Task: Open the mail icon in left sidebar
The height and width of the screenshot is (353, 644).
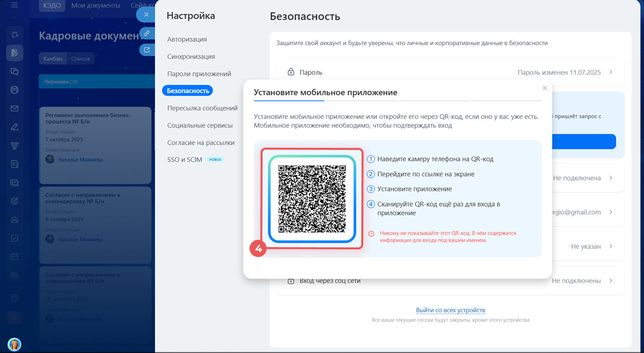Action: click(15, 109)
